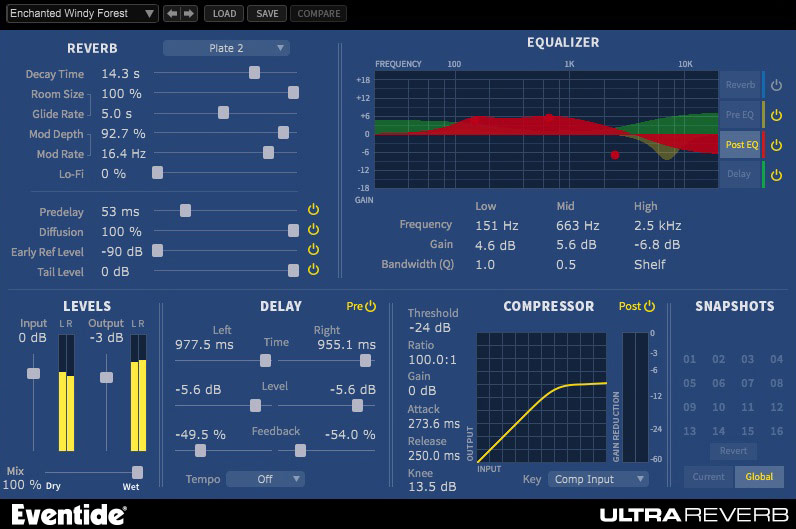The image size is (796, 529).
Task: Select snapshot slot 01
Action: click(x=689, y=359)
